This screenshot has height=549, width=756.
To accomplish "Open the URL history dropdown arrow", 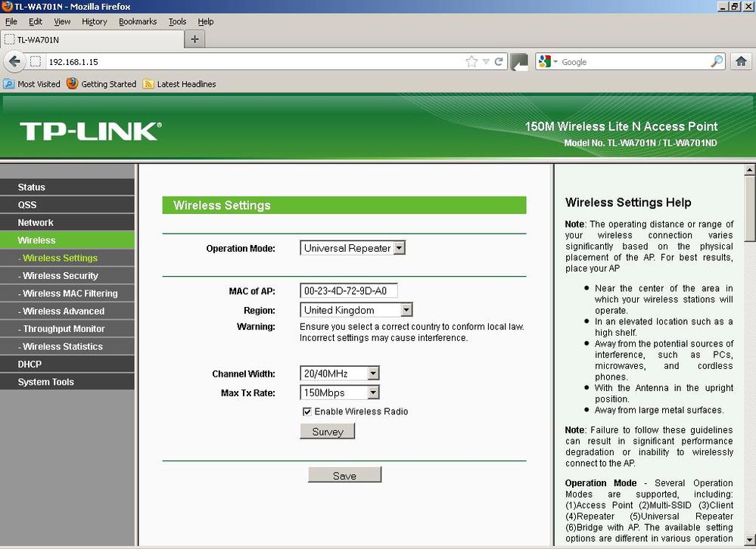I will (x=486, y=62).
